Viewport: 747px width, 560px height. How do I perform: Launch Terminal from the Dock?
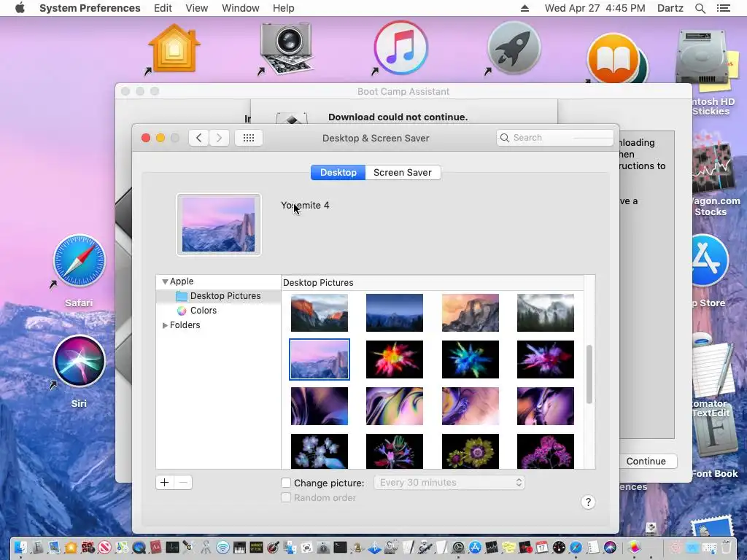coord(340,547)
